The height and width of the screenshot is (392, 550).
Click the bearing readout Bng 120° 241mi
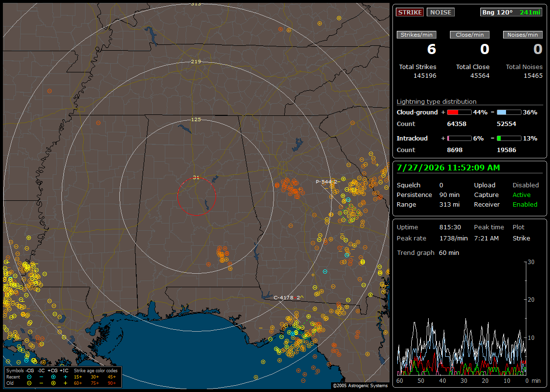point(511,12)
